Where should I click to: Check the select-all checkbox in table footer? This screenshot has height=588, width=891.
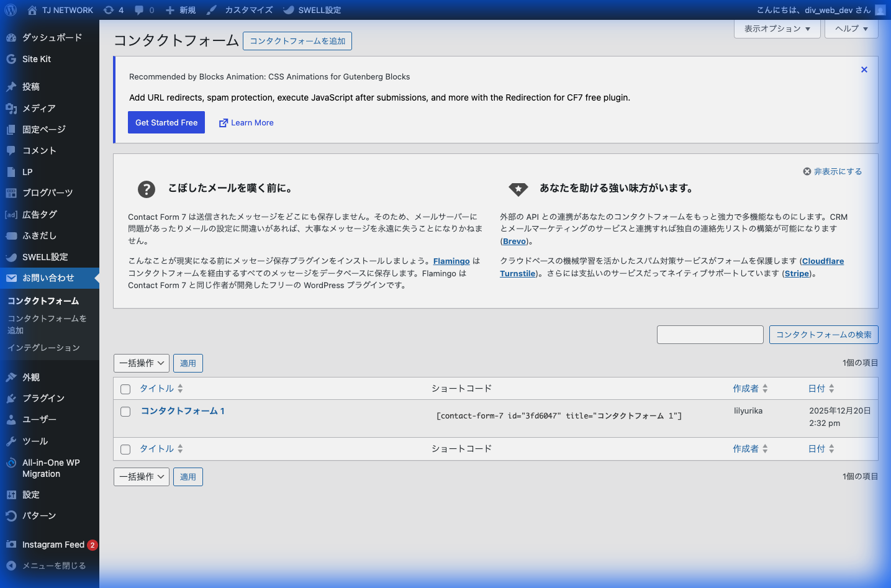coord(125,449)
